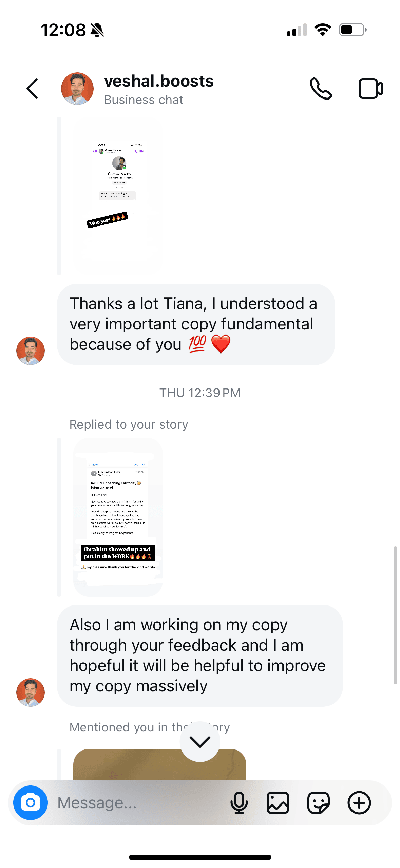Tap the plus icon for more options
400x868 pixels.
click(359, 803)
